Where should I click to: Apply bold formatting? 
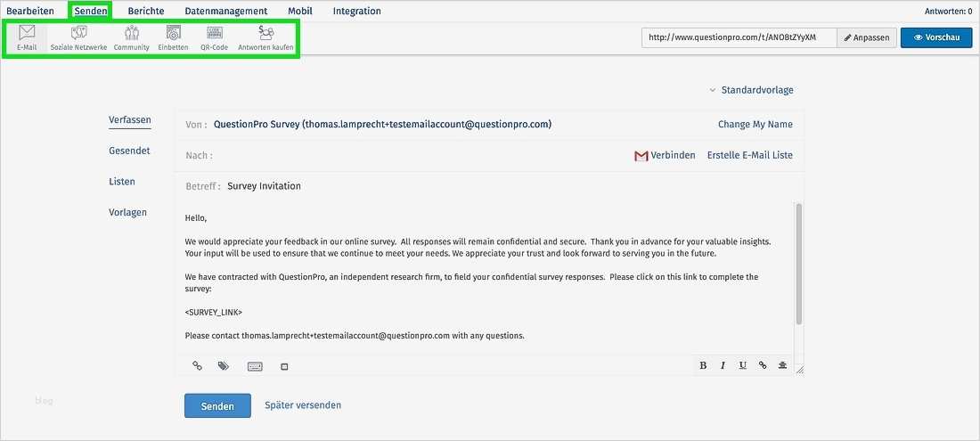tap(703, 365)
